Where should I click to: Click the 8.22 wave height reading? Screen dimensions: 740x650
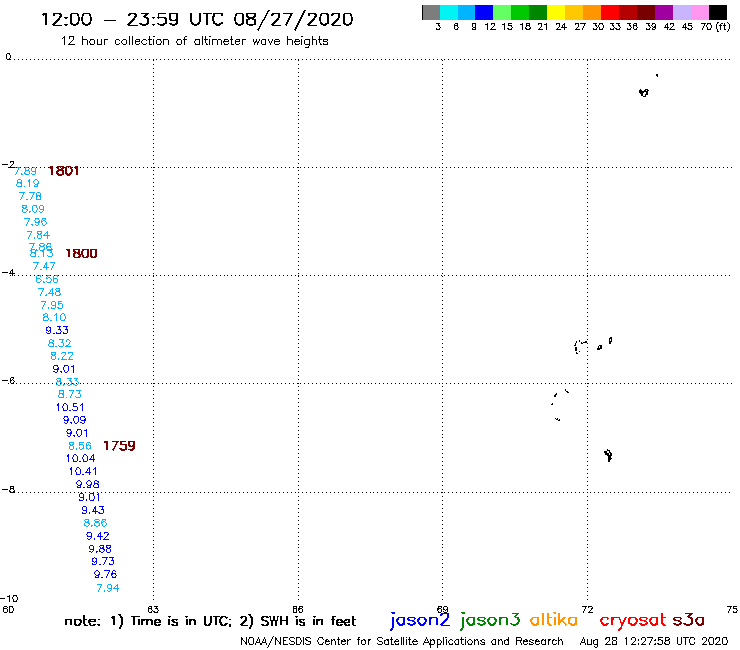click(x=62, y=356)
